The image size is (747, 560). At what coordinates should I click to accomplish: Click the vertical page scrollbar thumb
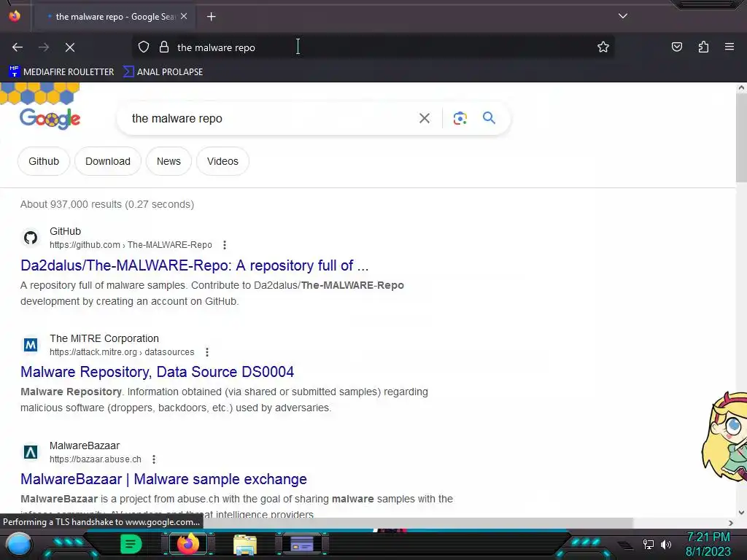click(741, 137)
